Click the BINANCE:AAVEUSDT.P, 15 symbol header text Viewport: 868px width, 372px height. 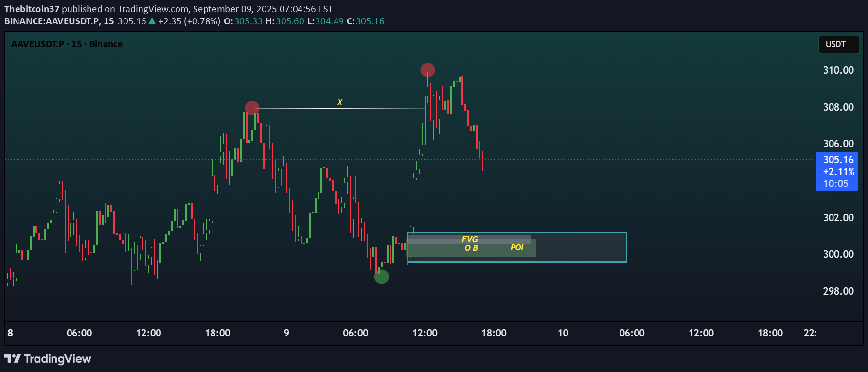click(x=59, y=21)
